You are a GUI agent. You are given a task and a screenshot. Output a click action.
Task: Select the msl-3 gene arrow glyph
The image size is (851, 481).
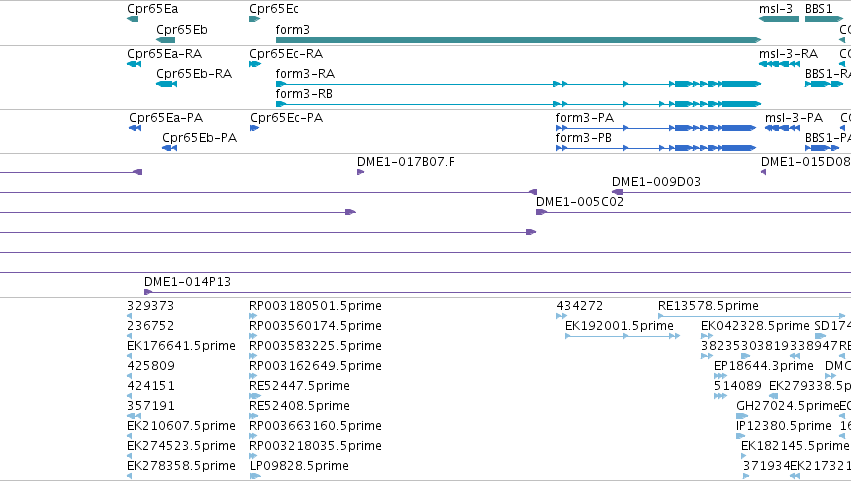point(779,19)
